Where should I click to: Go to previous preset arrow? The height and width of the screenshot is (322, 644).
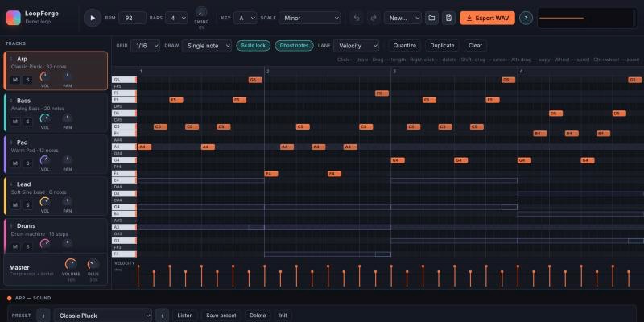coord(43,316)
